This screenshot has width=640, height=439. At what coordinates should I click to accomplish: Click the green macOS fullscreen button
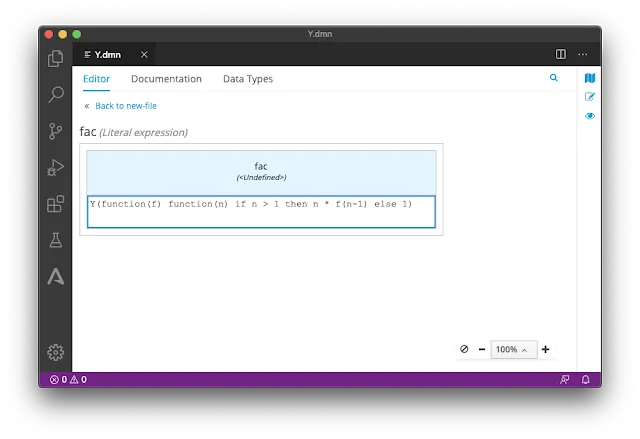coord(76,34)
